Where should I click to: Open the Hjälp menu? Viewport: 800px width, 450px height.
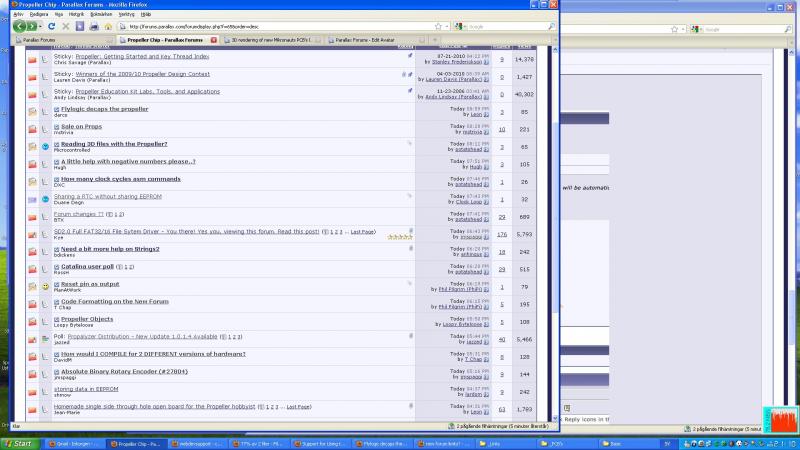tap(145, 14)
